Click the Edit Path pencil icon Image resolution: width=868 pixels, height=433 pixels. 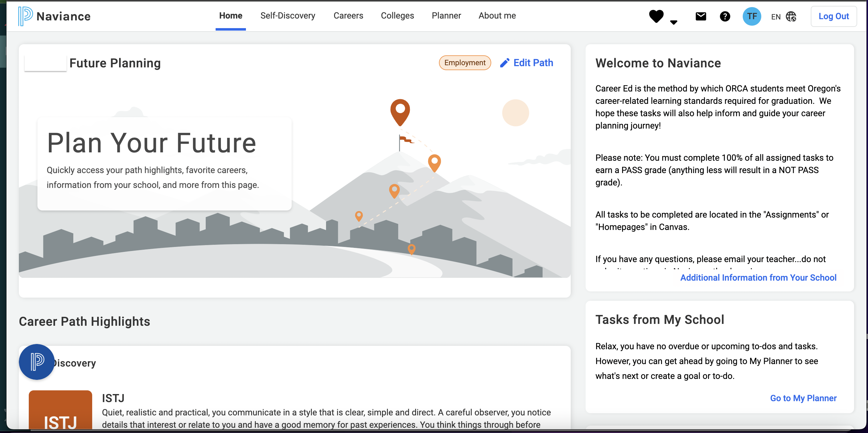point(505,63)
